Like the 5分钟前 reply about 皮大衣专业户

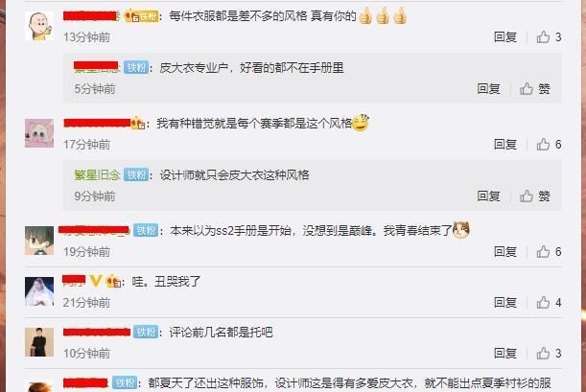click(535, 89)
